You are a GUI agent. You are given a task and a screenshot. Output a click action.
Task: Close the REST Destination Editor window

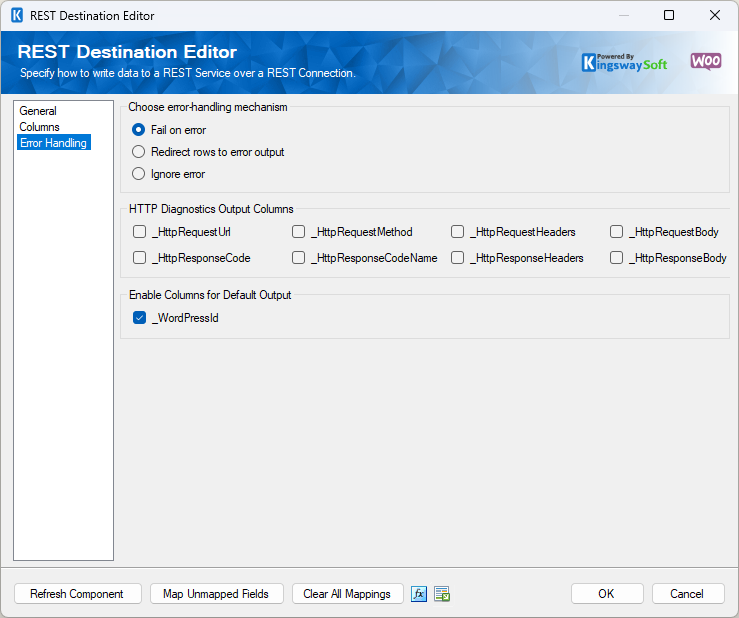click(715, 15)
